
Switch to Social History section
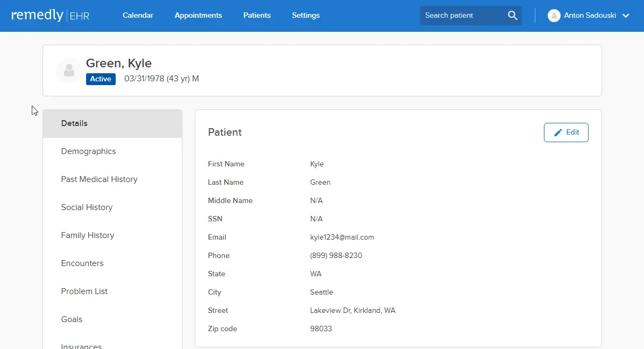point(112,207)
